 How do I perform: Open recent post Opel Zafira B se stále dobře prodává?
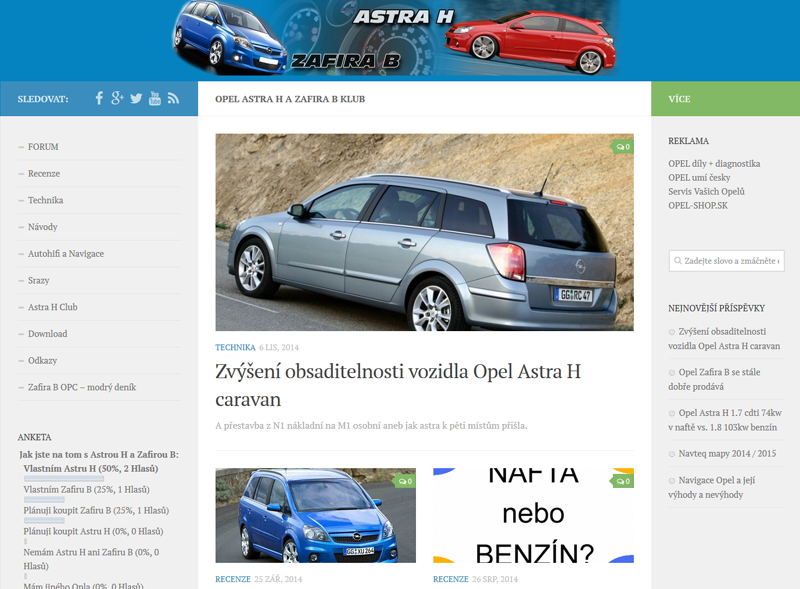pyautogui.click(x=714, y=380)
